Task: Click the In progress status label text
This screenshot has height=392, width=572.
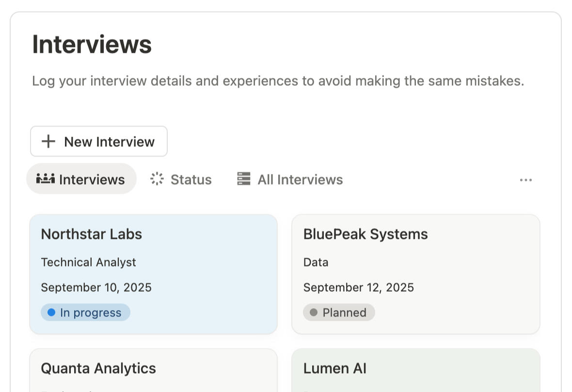Action: (91, 313)
